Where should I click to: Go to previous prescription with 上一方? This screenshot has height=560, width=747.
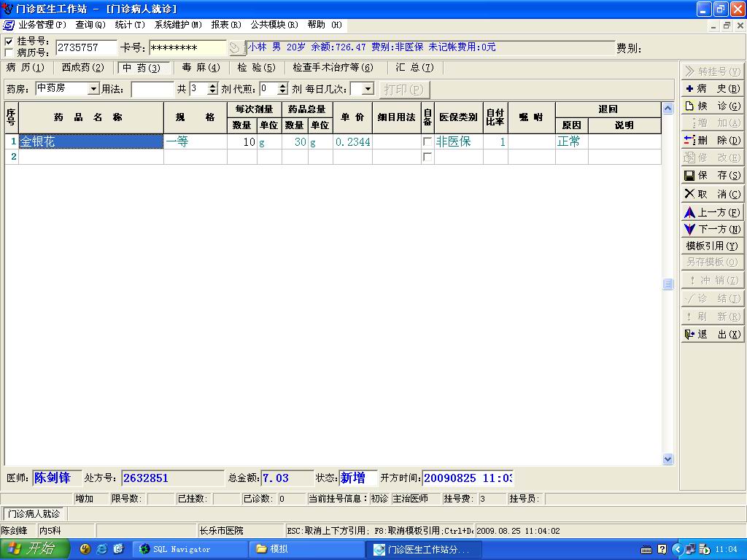712,213
